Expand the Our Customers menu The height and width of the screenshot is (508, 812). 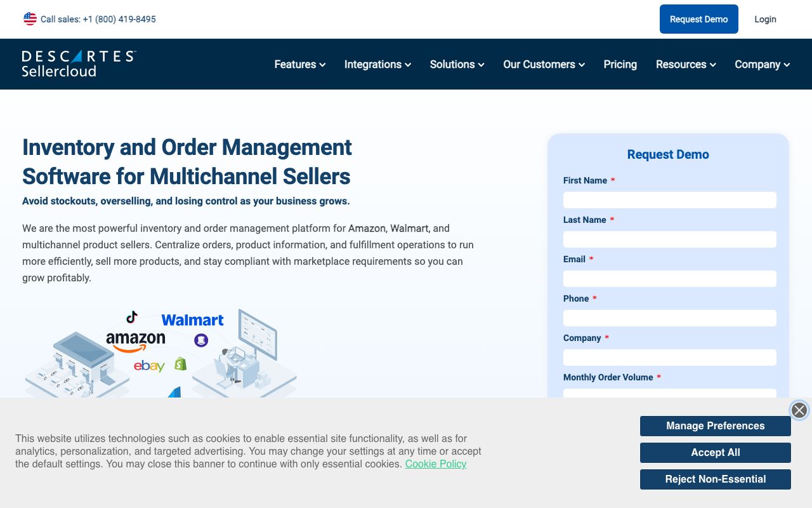click(x=544, y=64)
